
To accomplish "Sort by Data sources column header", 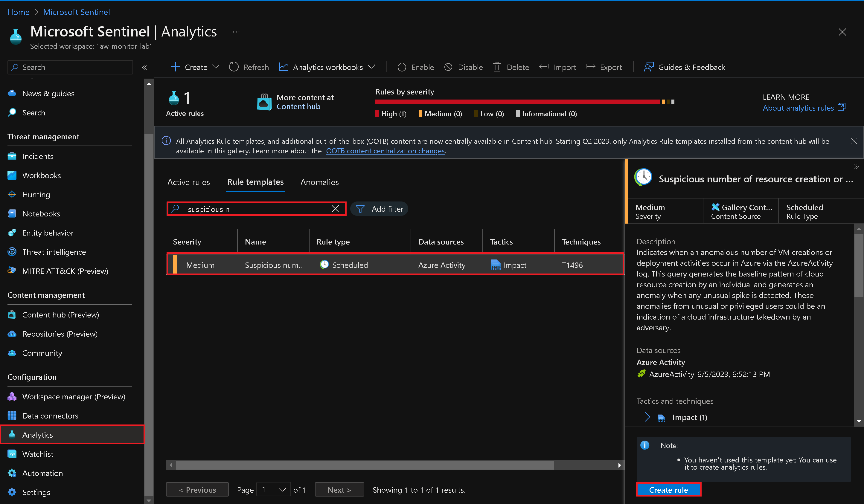I will (441, 242).
